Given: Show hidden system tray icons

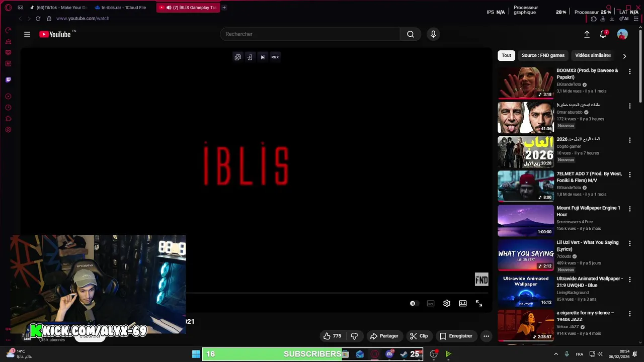Looking at the screenshot, I should [x=556, y=354].
